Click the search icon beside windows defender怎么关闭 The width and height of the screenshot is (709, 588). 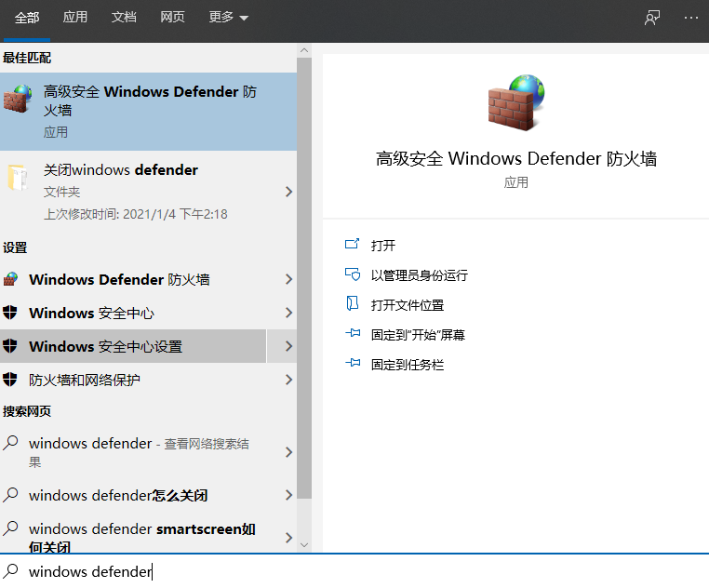(x=11, y=495)
